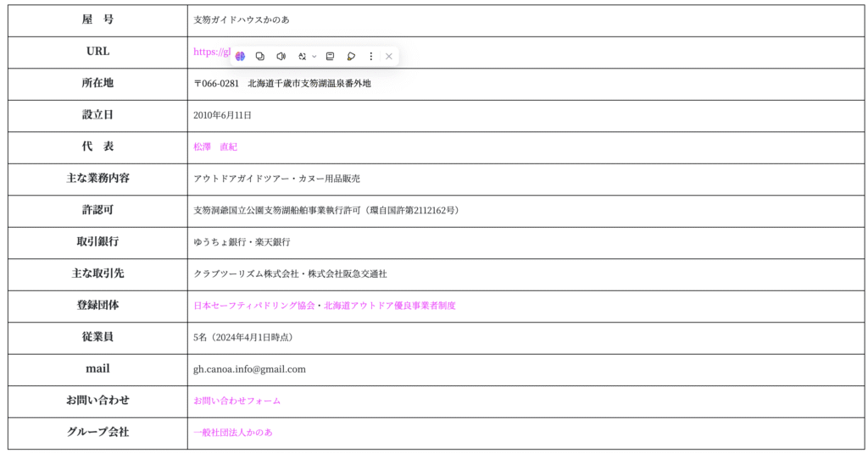Click the read-aloud speaker icon

281,57
